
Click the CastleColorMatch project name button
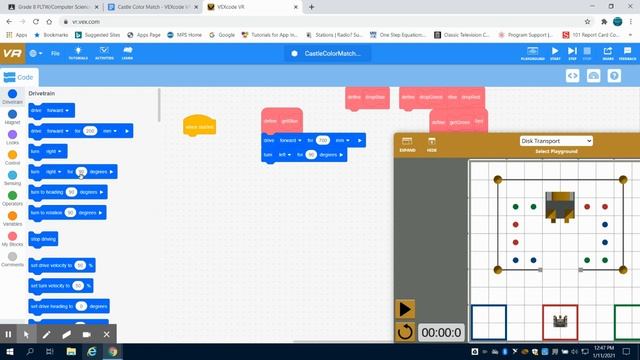(327, 53)
